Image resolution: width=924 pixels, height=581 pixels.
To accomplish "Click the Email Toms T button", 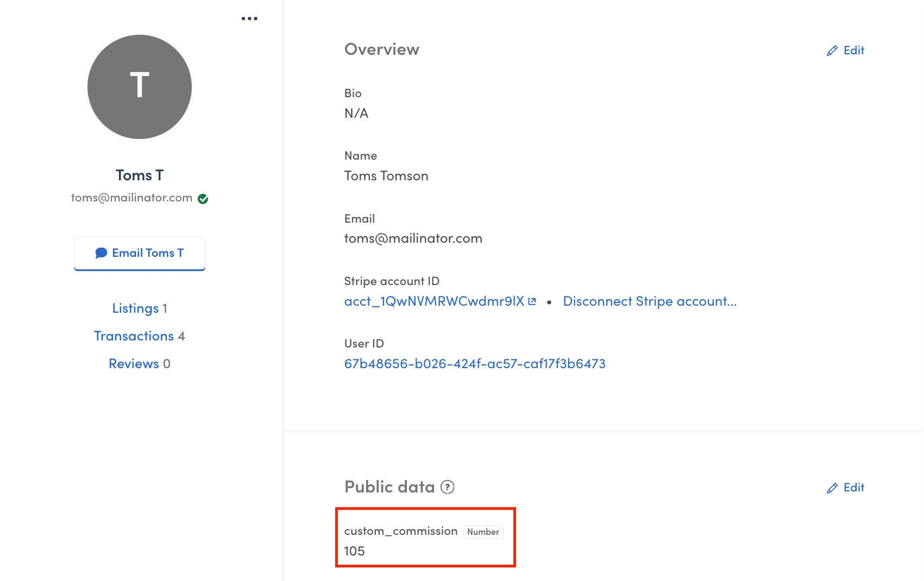I will (139, 253).
